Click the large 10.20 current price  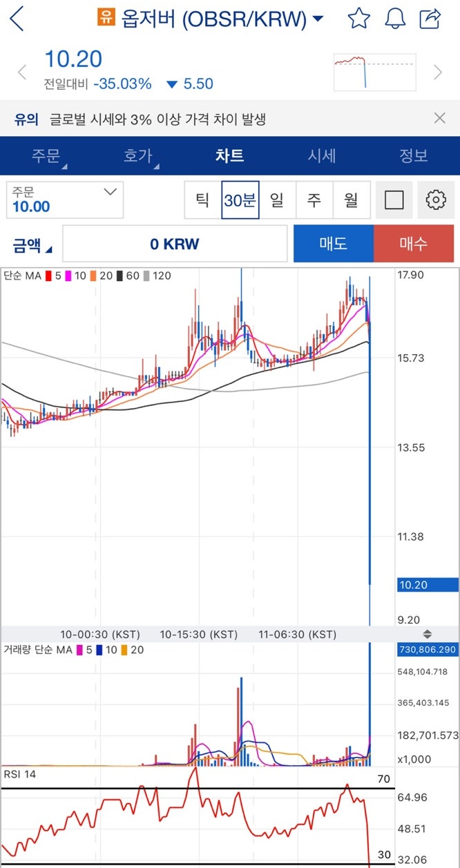coord(73,59)
